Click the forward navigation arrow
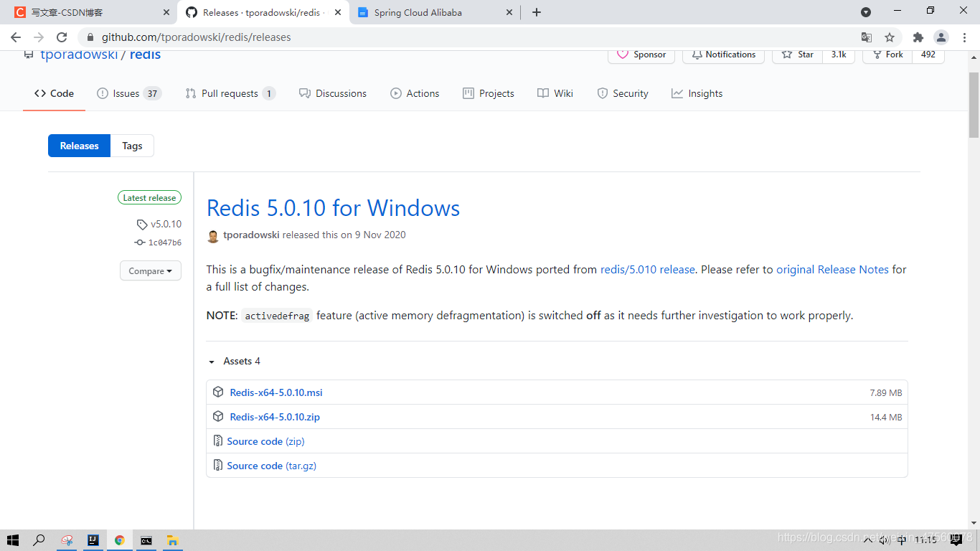The height and width of the screenshot is (551, 980). tap(39, 37)
